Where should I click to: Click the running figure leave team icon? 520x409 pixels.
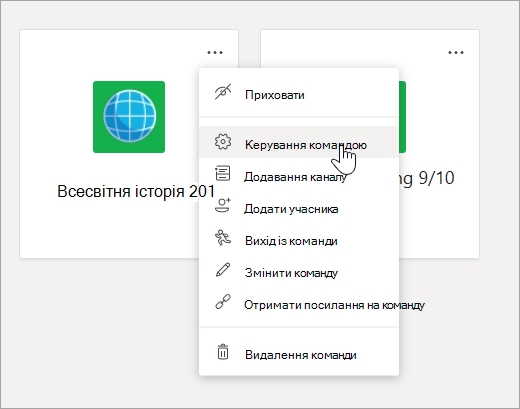223,237
